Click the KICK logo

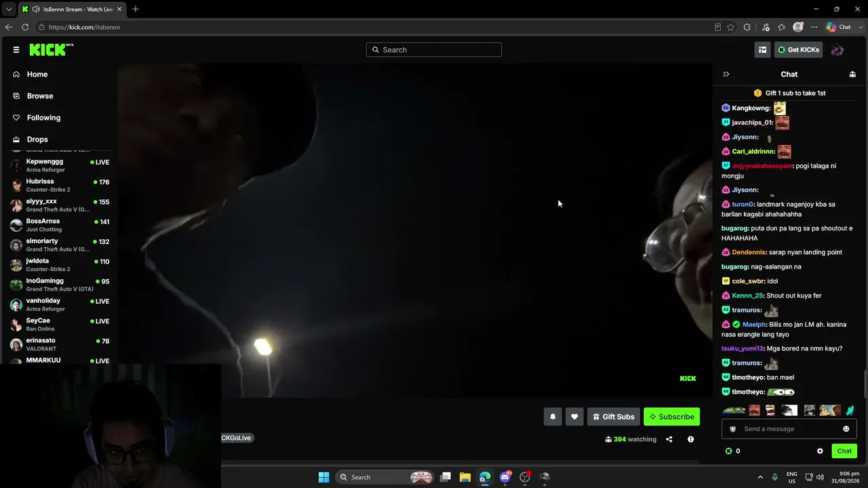pyautogui.click(x=52, y=49)
